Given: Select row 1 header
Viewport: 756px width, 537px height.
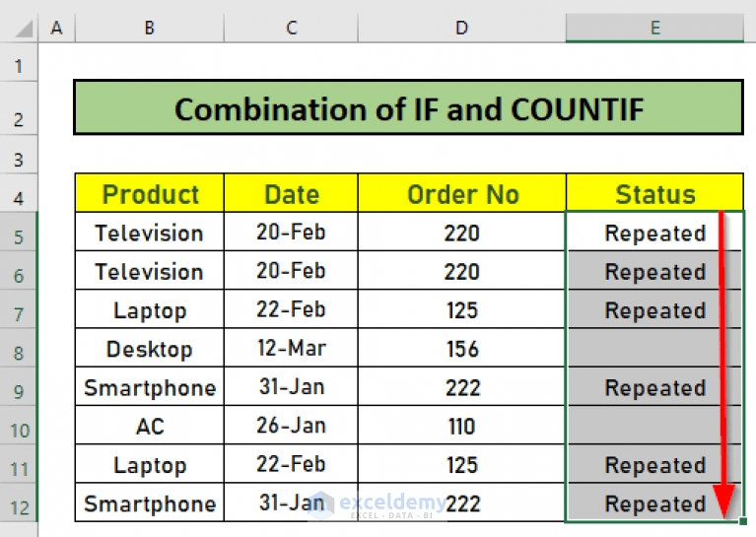Looking at the screenshot, I should [19, 63].
